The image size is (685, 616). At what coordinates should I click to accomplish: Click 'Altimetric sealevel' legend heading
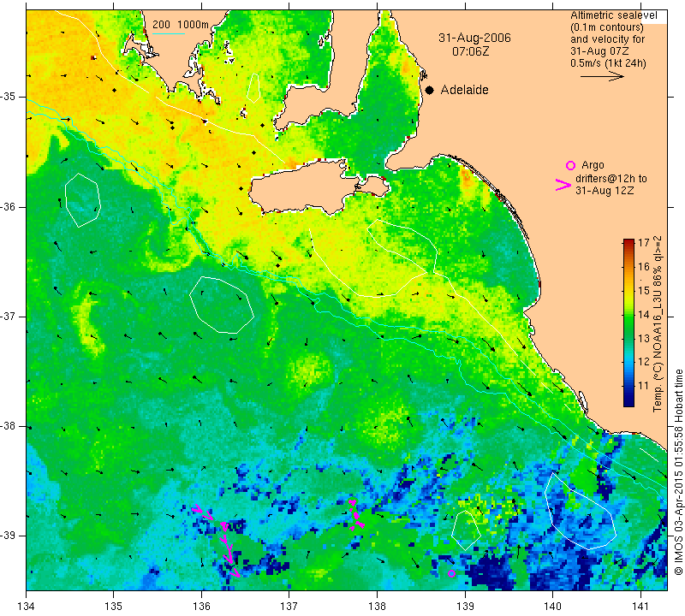613,15
